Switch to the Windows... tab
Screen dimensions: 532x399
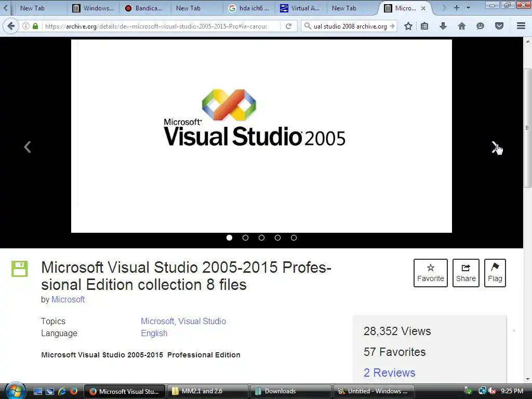tap(94, 8)
